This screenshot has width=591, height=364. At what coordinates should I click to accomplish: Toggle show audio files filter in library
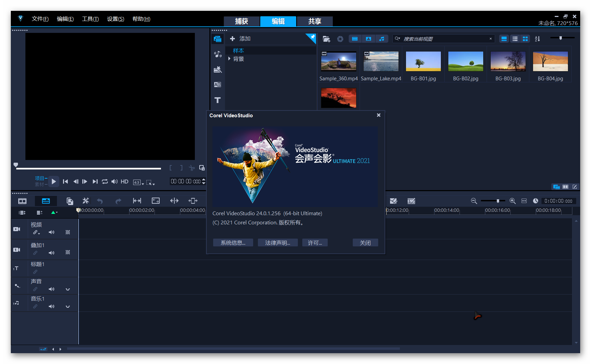(382, 39)
